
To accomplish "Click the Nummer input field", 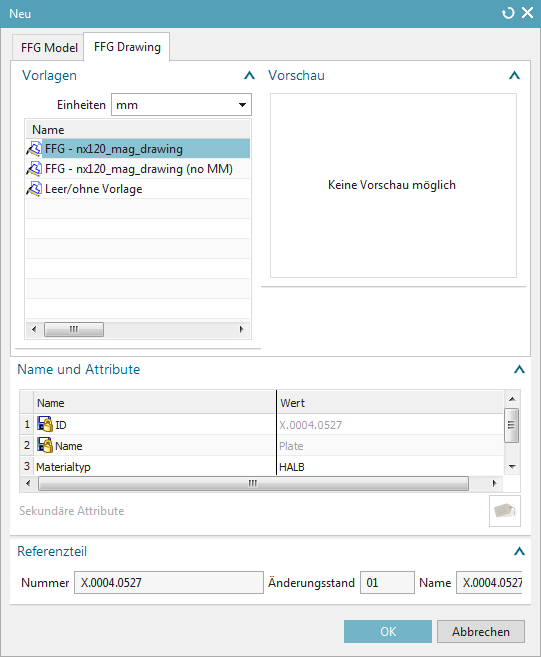I will (168, 582).
